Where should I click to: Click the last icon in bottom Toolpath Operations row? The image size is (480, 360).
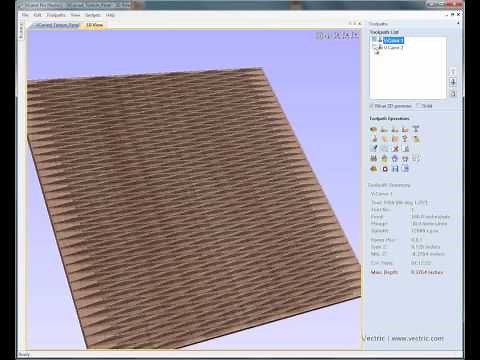(405, 169)
